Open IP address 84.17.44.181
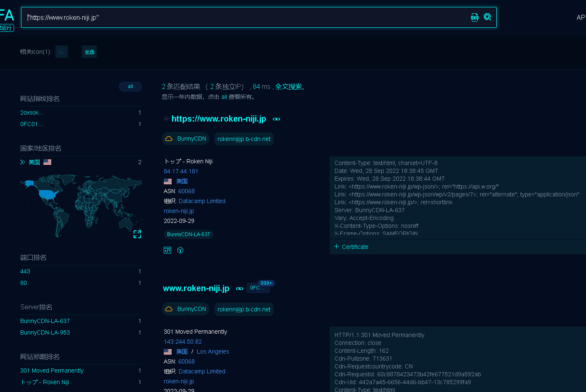 click(181, 171)
